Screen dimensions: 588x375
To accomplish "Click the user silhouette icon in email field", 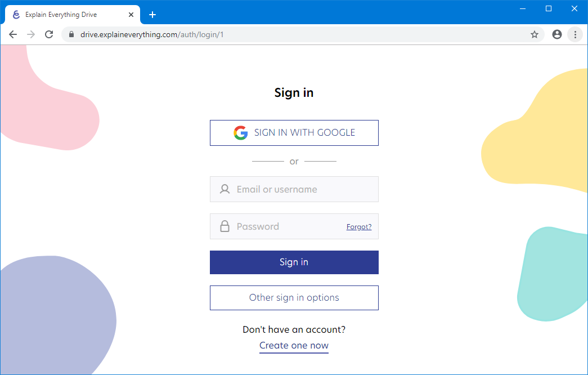I will [225, 189].
